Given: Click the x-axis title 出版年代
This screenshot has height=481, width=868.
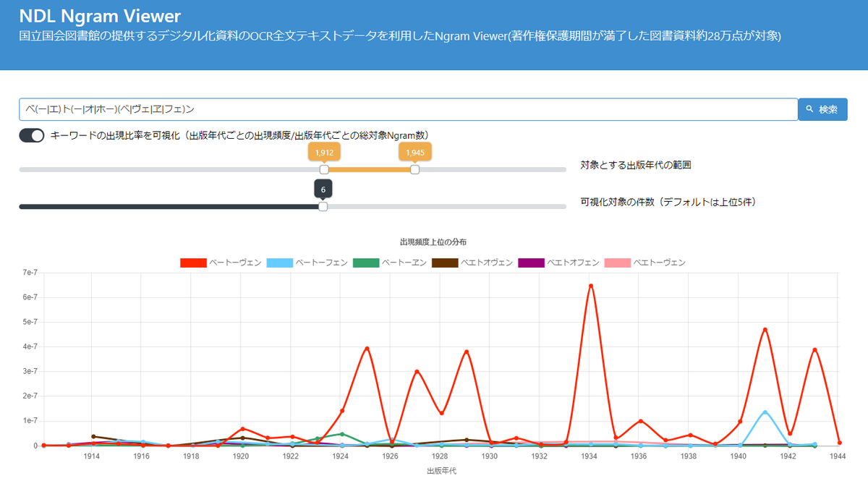Looking at the screenshot, I should tap(441, 471).
